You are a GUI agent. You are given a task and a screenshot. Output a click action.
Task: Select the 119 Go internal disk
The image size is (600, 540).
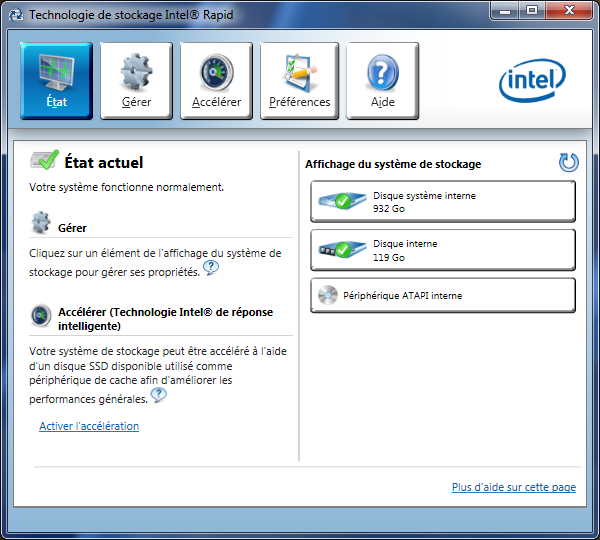pyautogui.click(x=443, y=250)
